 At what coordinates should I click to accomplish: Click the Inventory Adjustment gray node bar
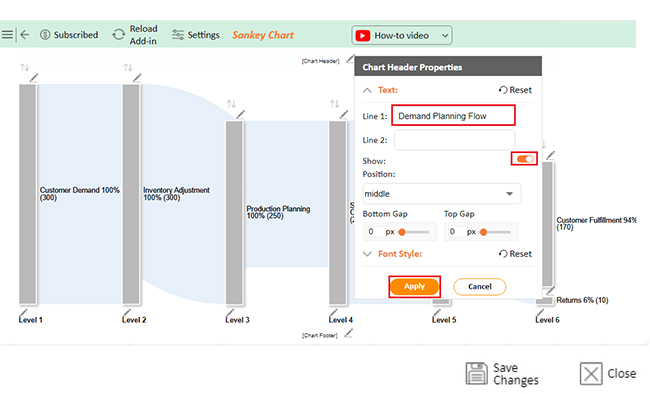(131, 194)
